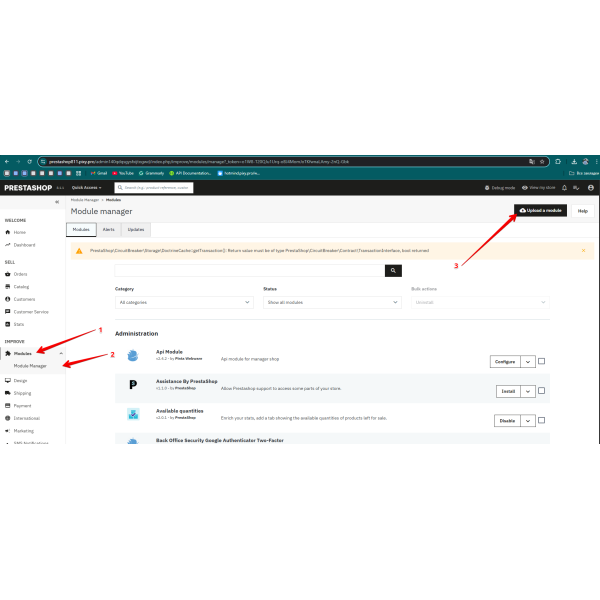This screenshot has height=600, width=600.
Task: Click Disable for Available quantities
Action: click(507, 421)
